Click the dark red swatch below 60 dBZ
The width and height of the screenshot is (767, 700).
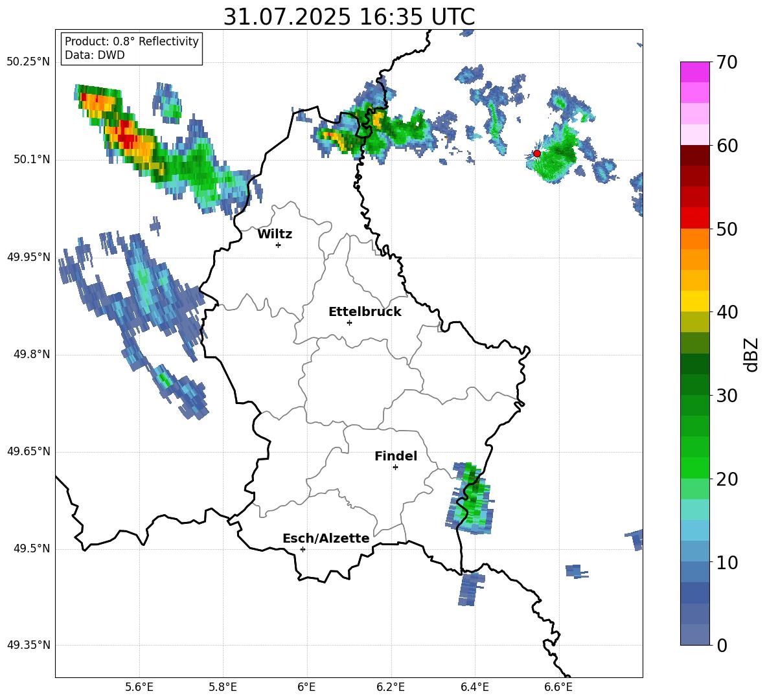pos(694,155)
